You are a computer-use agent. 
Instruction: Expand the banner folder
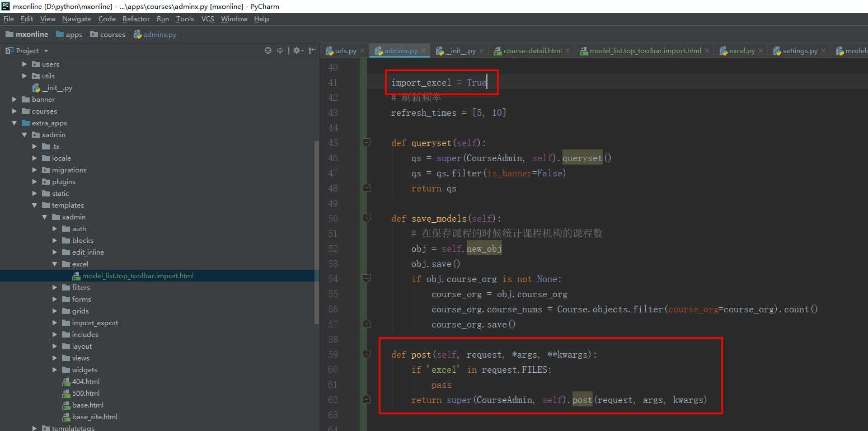(x=15, y=99)
